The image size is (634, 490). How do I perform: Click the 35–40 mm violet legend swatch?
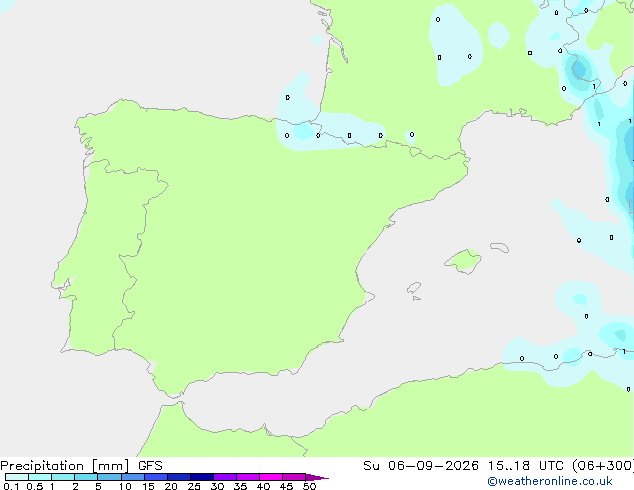(x=248, y=477)
